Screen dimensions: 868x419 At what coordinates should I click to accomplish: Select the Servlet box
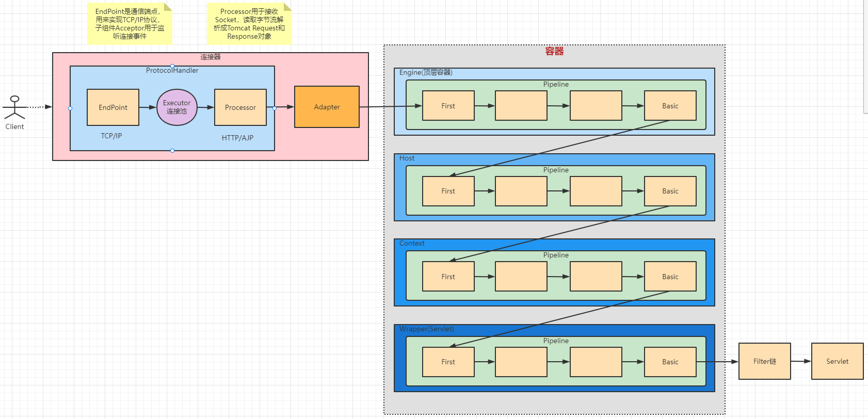[x=838, y=361]
